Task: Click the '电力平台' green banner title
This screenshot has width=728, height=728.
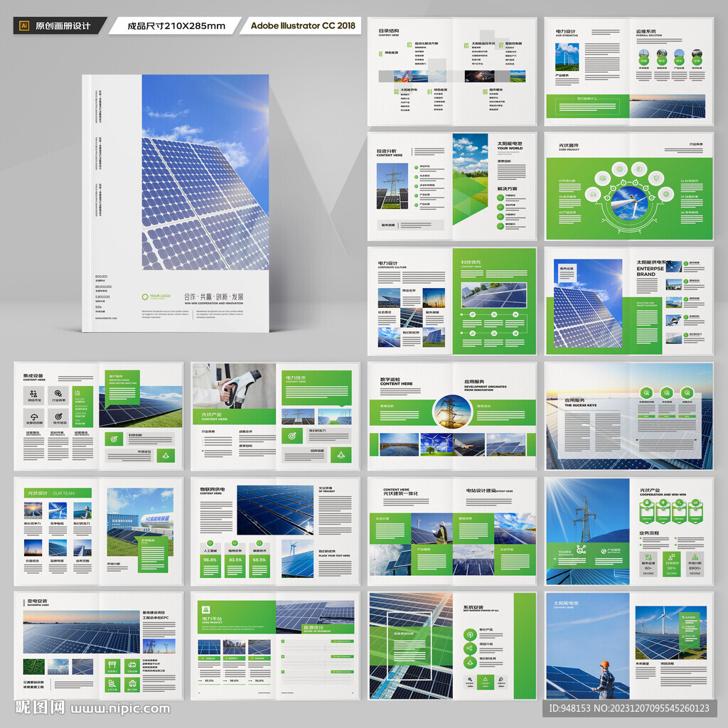Action: [212, 619]
